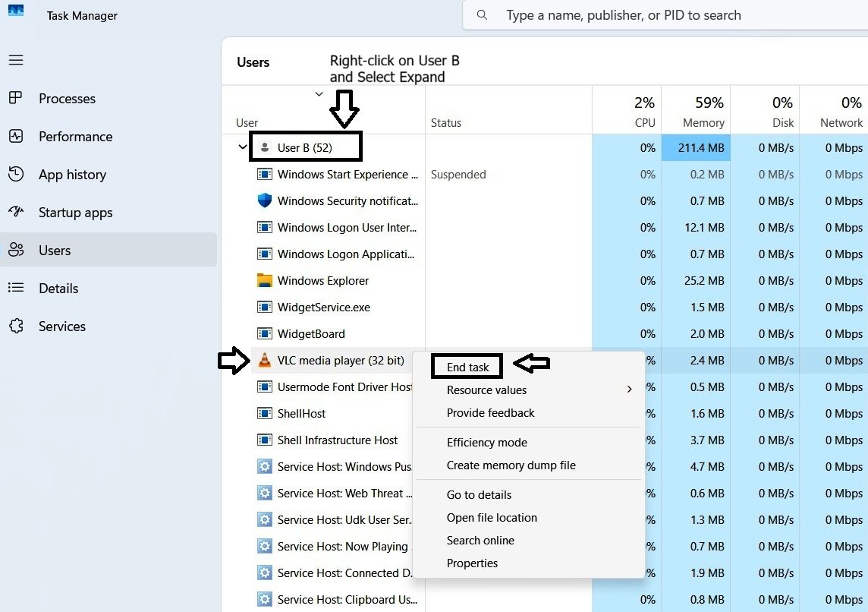Click the sort chevron above User column

(x=319, y=93)
